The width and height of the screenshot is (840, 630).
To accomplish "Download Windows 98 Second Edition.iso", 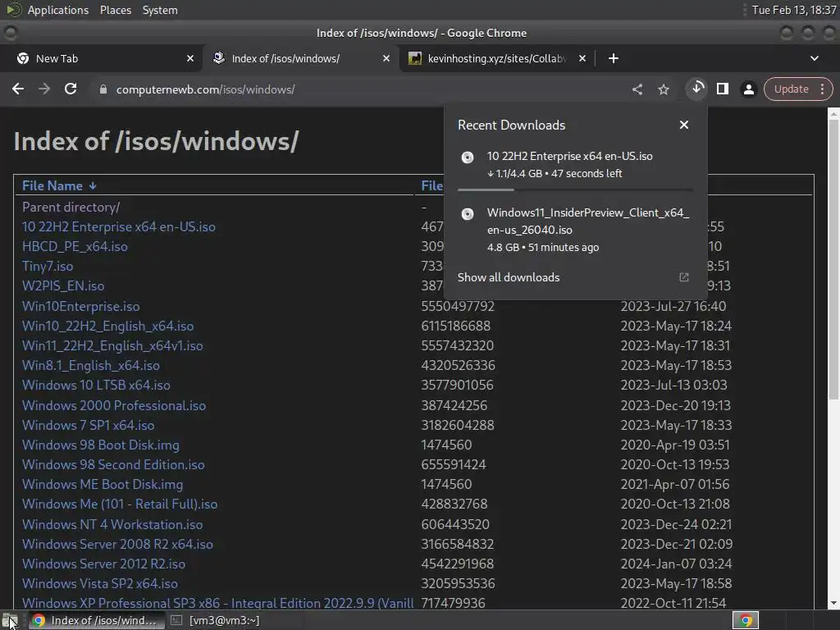I will coord(113,464).
